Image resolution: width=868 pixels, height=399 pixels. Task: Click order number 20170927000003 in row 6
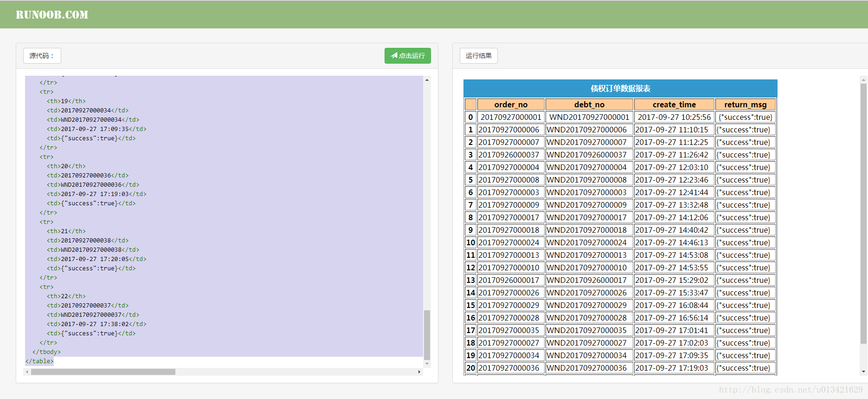coord(511,192)
